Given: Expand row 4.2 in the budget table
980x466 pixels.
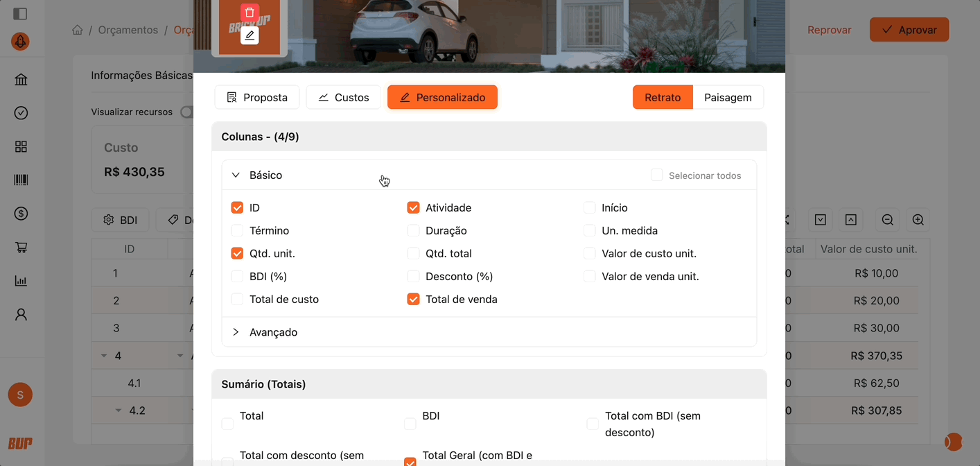Looking at the screenshot, I should (x=119, y=411).
